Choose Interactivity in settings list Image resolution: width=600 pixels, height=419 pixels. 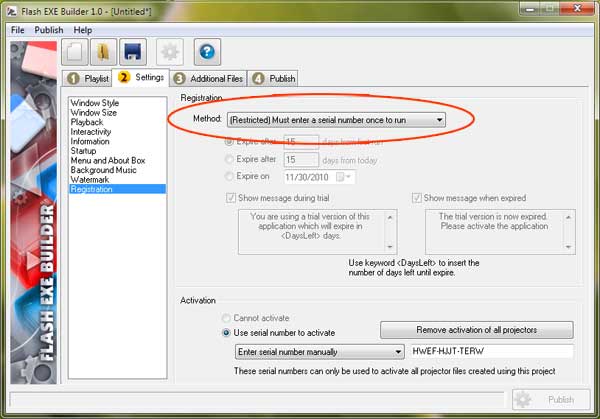[91, 132]
